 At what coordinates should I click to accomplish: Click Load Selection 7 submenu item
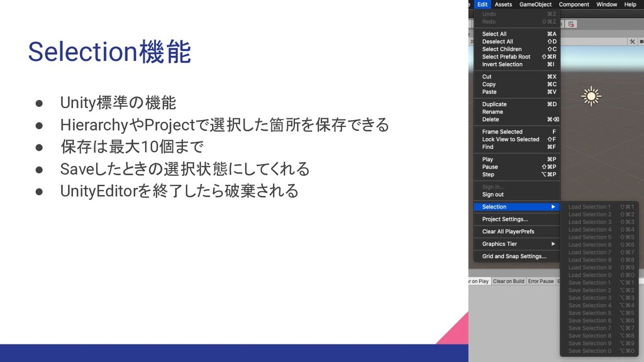coord(601,253)
